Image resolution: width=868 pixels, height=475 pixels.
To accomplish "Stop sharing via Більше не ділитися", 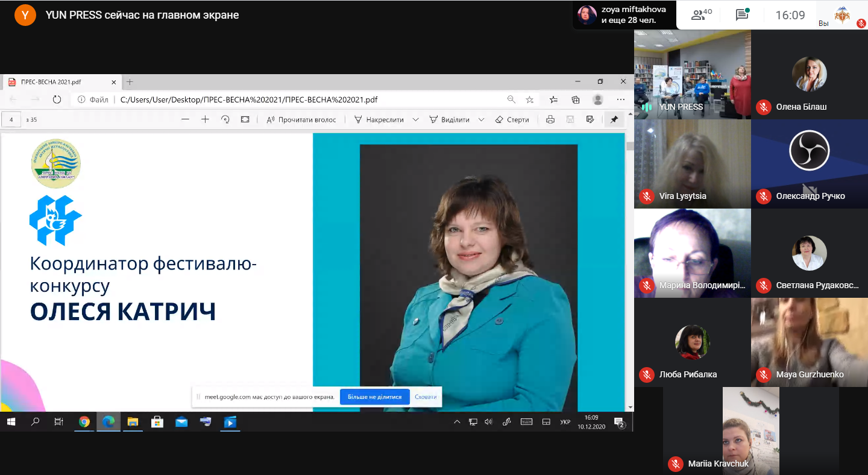I will [x=374, y=397].
